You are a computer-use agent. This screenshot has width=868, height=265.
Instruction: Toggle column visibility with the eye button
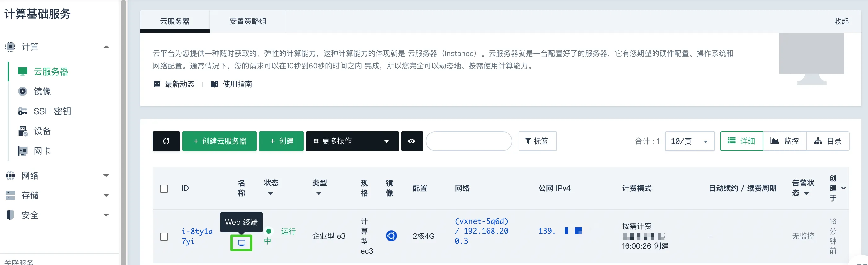point(411,141)
